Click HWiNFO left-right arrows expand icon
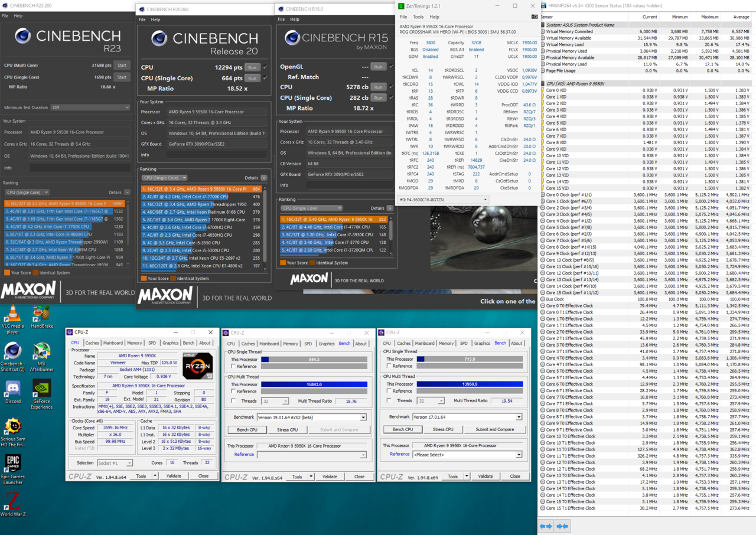The width and height of the screenshot is (756, 535). coord(546,526)
